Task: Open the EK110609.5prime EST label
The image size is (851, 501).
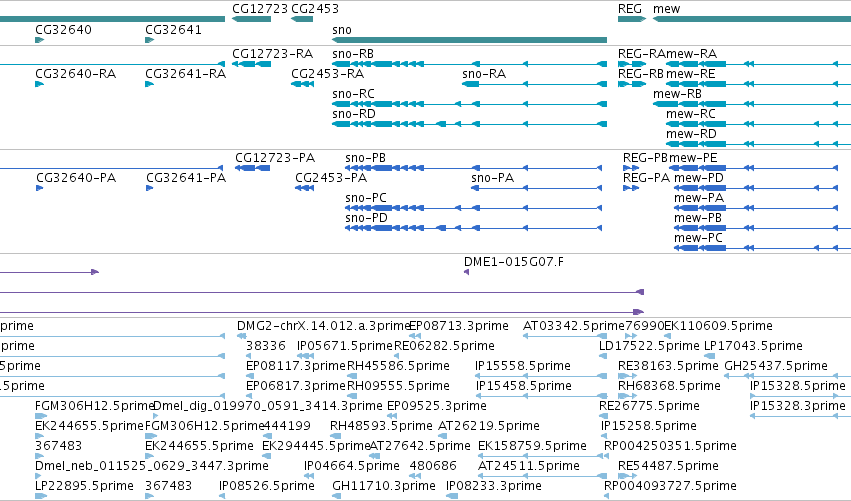Action: pyautogui.click(x=719, y=326)
